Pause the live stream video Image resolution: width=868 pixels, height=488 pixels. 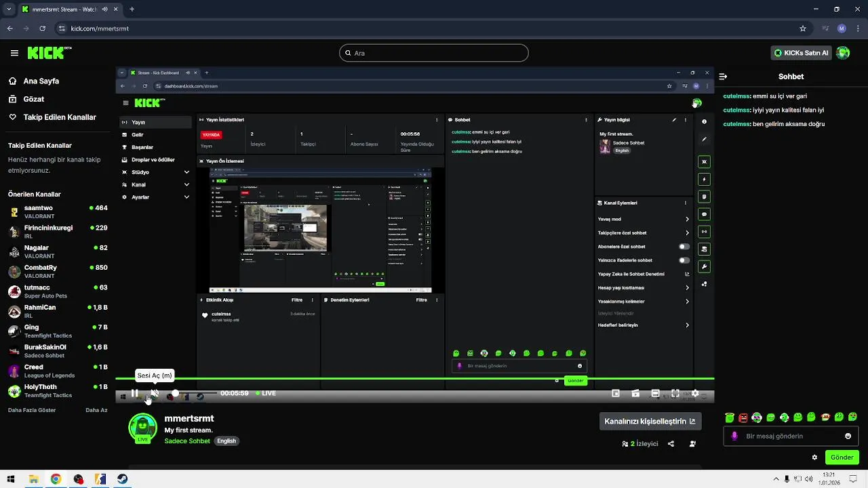134,393
